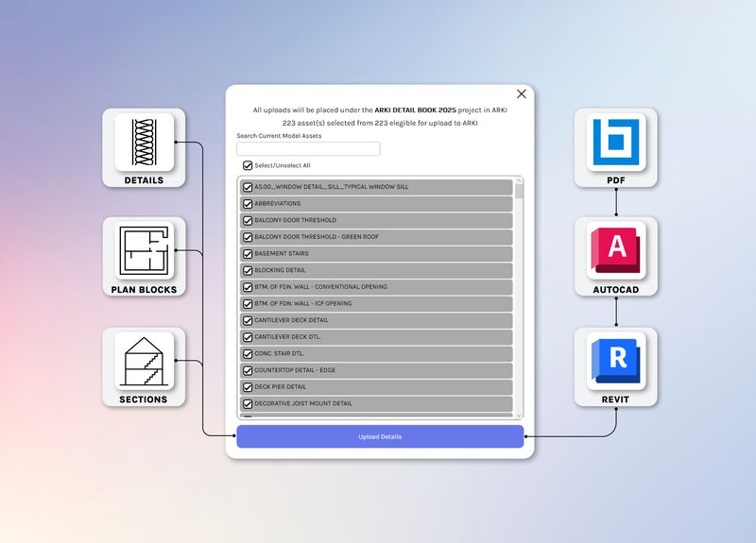Close the upload dialog with X
The width and height of the screenshot is (756, 543).
pyautogui.click(x=522, y=94)
